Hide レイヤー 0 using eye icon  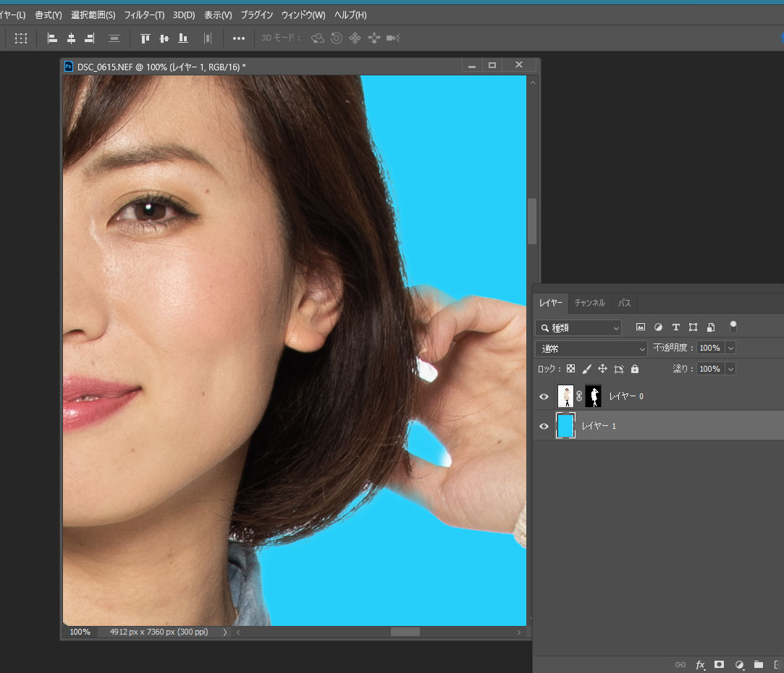coord(544,396)
